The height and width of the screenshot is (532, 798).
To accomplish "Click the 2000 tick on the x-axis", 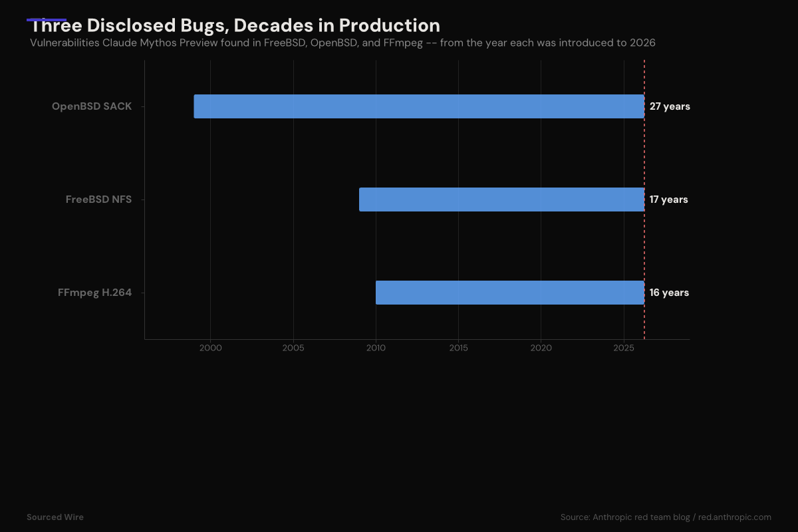I will 210,348.
